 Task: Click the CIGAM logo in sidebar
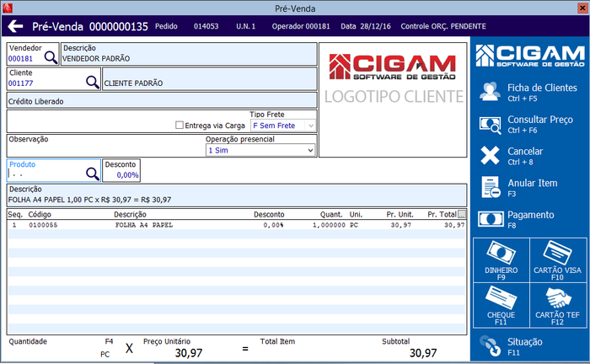pyautogui.click(x=530, y=56)
